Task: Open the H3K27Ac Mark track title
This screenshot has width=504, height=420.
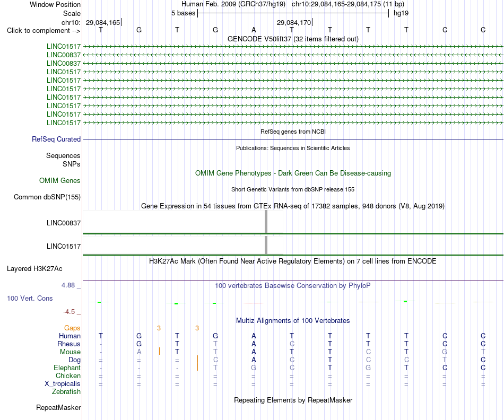Action: (293, 261)
